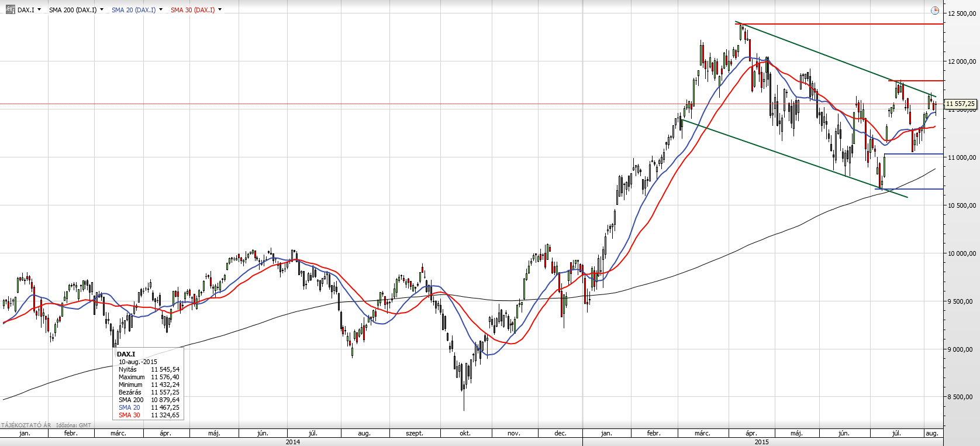Click the 2014 year label on time axis
Screen dimensions: 980x446
293,442
